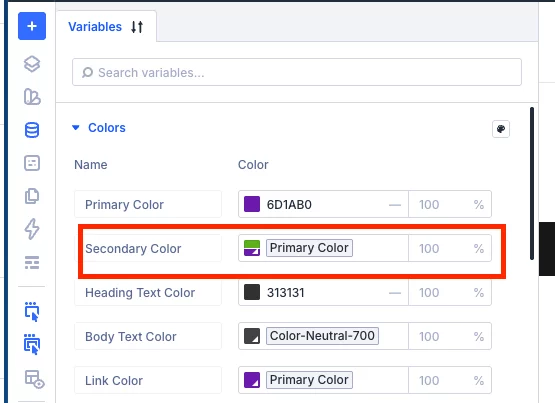Click the Primary Color opacity 100 field
555x403 pixels.
click(x=450, y=204)
